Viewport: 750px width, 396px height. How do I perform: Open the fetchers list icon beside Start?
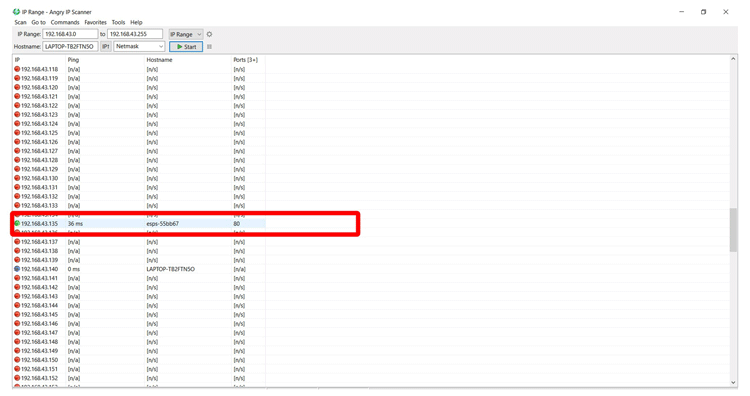point(210,47)
